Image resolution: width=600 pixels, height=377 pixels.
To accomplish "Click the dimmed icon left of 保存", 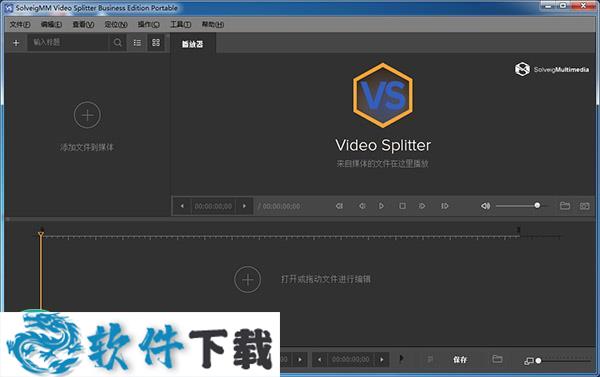I will tap(430, 359).
